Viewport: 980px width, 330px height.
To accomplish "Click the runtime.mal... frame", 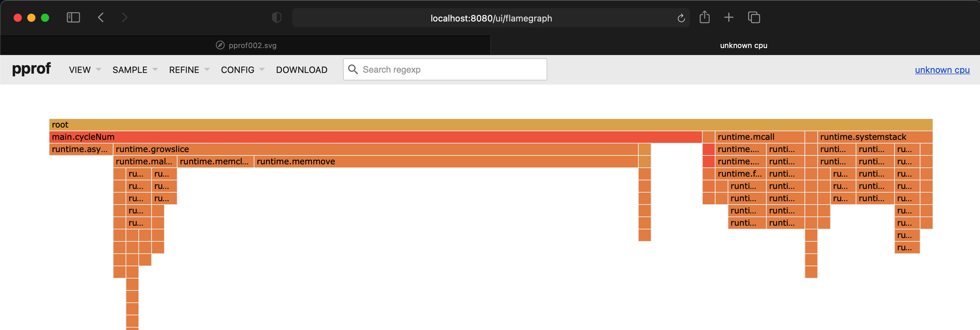I will click(145, 161).
